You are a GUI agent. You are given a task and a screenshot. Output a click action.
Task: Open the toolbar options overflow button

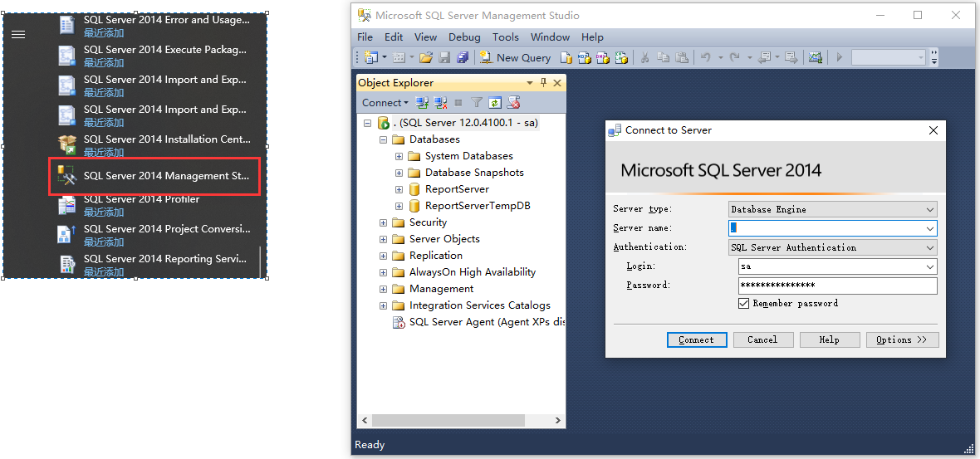(933, 57)
